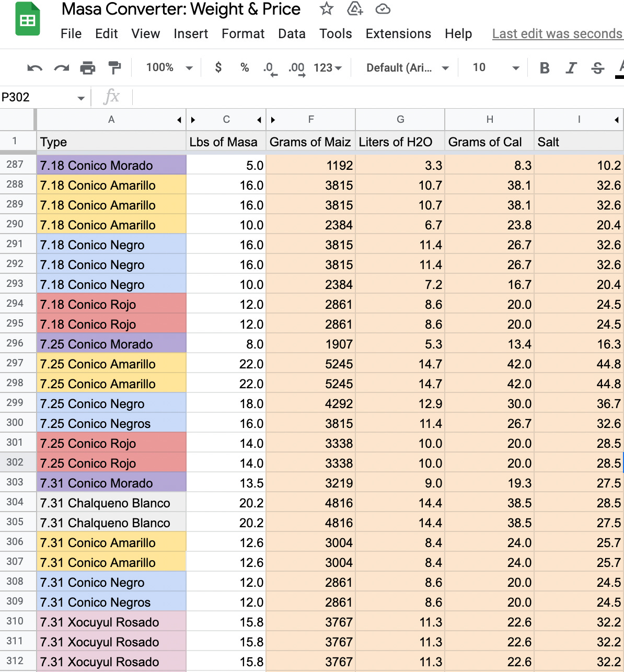624x672 pixels.
Task: Open the 123 number format dropdown
Action: tap(328, 67)
